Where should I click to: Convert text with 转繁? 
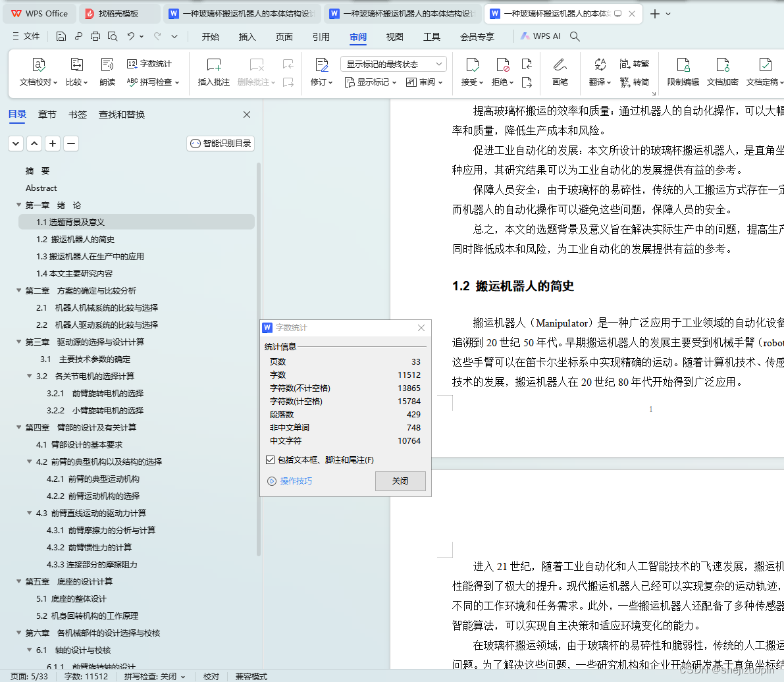(634, 63)
